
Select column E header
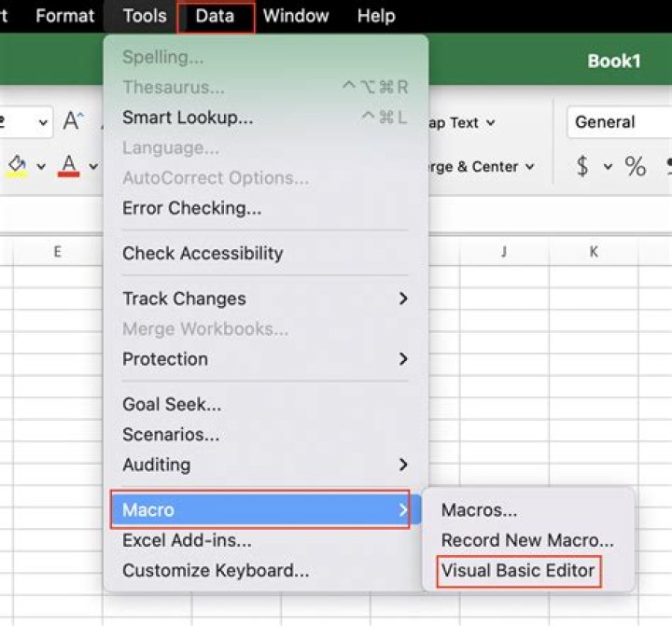[58, 252]
